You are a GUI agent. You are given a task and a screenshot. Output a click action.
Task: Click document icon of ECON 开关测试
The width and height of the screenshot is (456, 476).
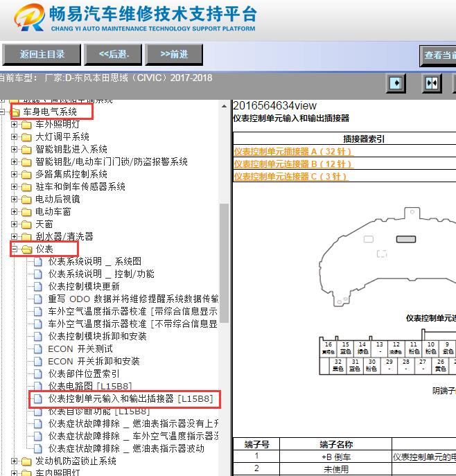click(x=38, y=349)
